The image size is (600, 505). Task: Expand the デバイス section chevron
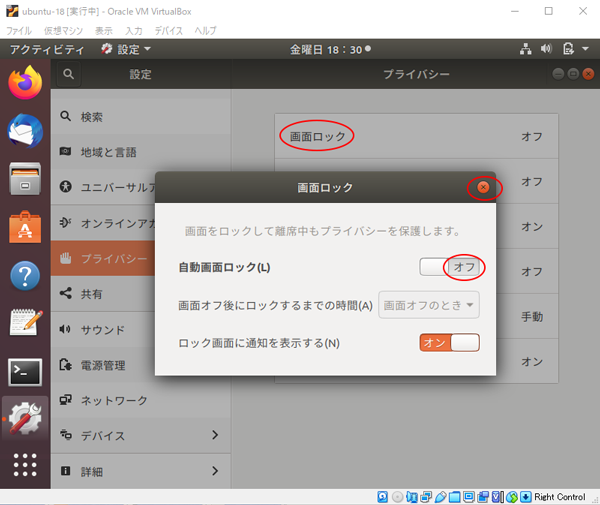(215, 435)
